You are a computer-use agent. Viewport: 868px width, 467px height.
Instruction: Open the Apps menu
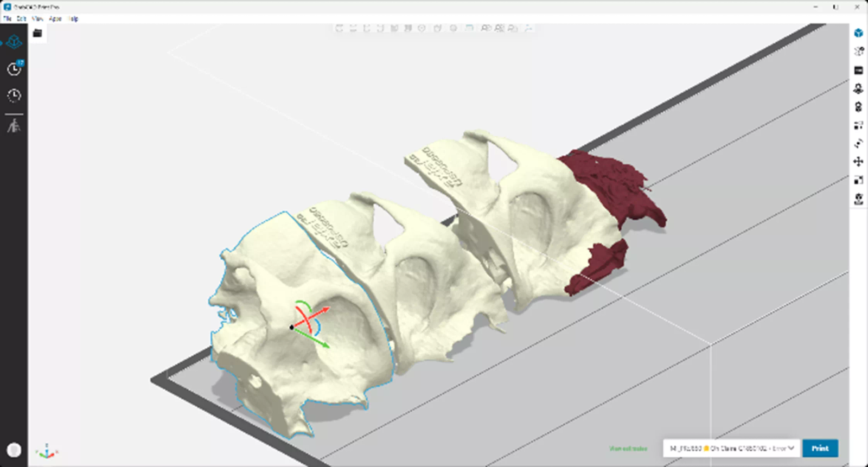[x=55, y=18]
